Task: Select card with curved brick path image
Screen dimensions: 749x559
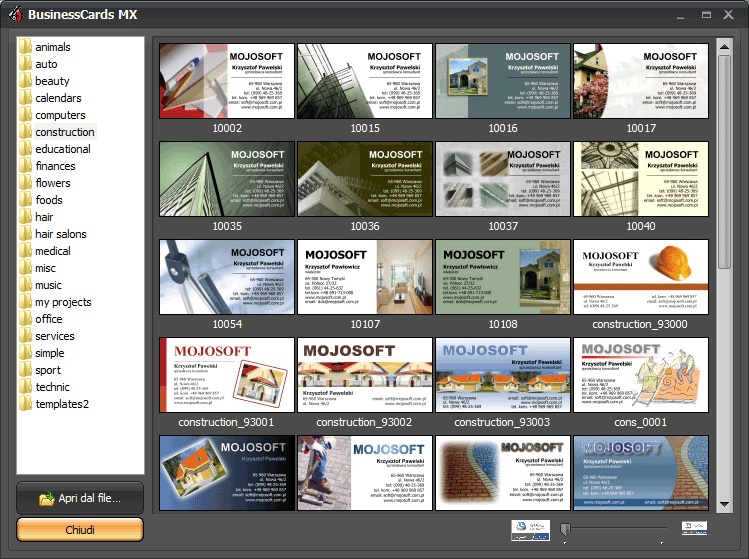Action: [x=503, y=473]
